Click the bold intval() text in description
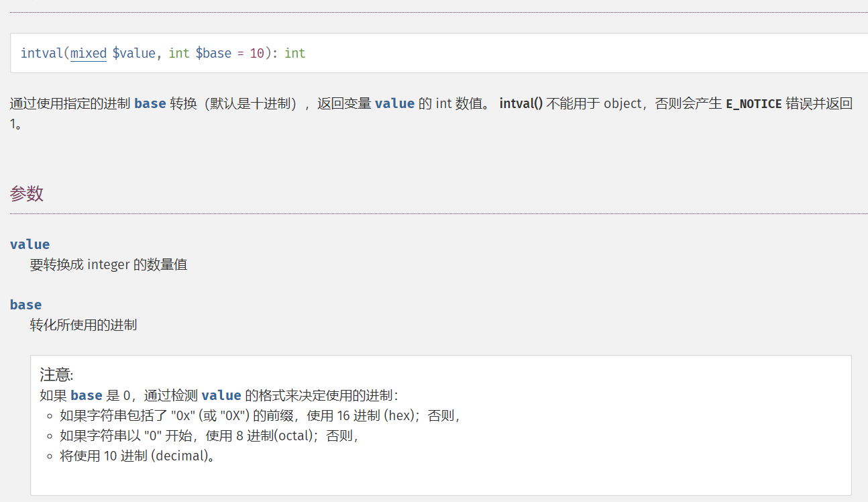This screenshot has height=502, width=868. (521, 103)
